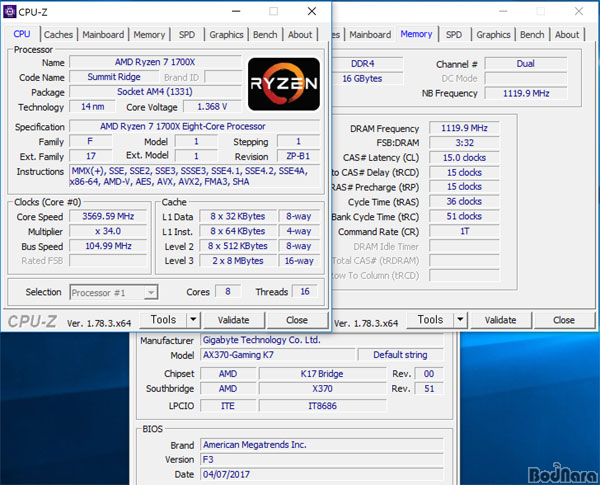Click mainboard model AX370-Gaming K7

click(x=277, y=354)
